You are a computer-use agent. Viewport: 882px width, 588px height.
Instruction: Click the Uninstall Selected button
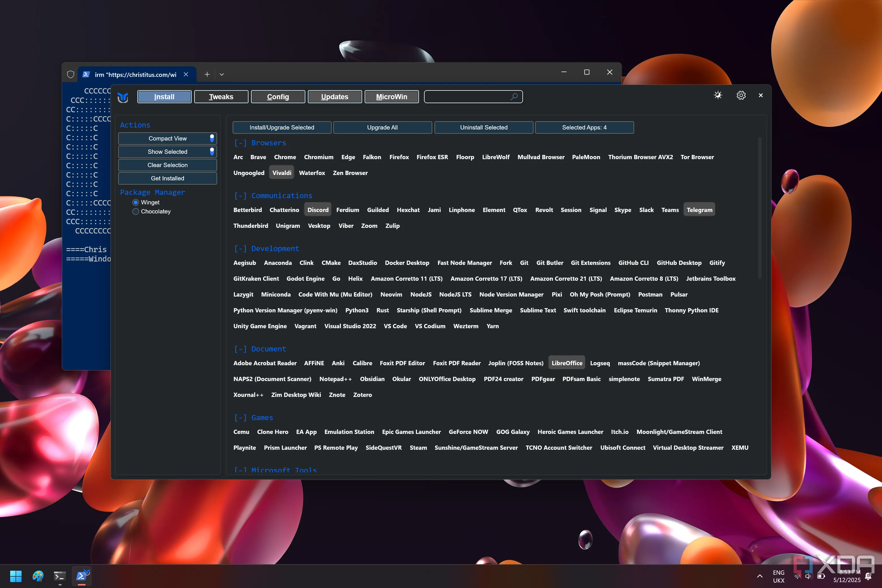click(484, 127)
